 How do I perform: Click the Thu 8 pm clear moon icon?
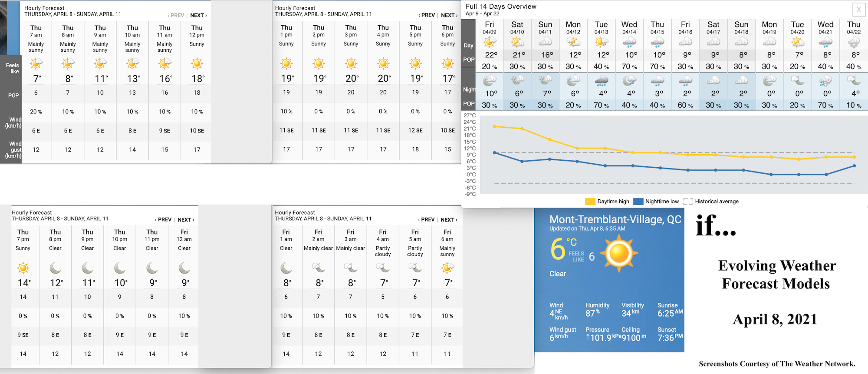(x=55, y=268)
